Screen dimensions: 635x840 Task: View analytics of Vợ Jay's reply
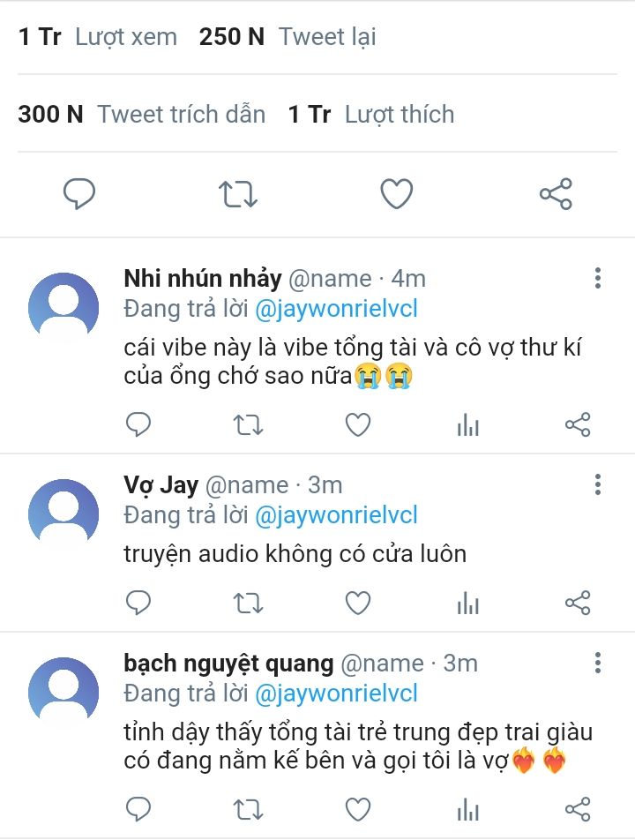(x=467, y=603)
